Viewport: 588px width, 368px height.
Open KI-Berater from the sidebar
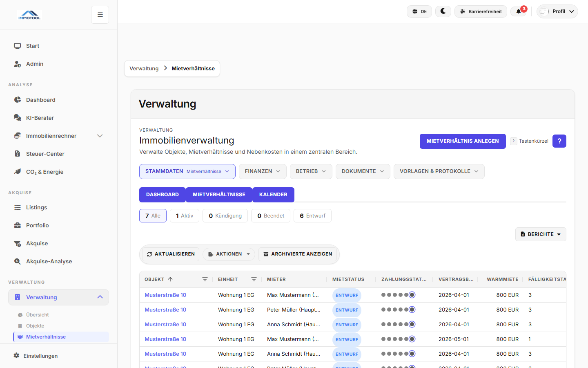40,118
